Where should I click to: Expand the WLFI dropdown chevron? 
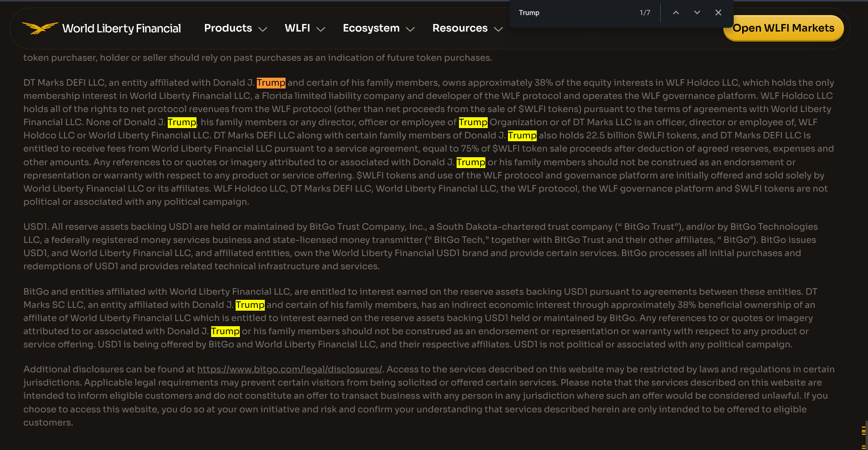click(x=321, y=29)
